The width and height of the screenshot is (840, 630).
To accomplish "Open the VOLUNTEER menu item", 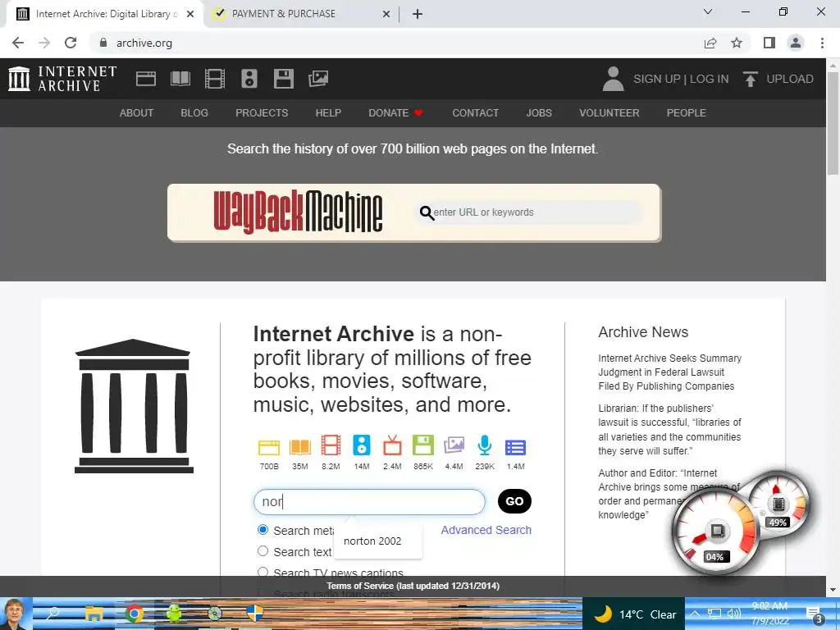I will 609,113.
